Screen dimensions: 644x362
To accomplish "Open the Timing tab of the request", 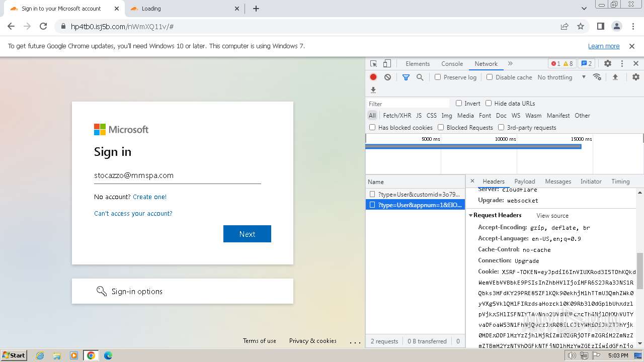I will [x=620, y=182].
